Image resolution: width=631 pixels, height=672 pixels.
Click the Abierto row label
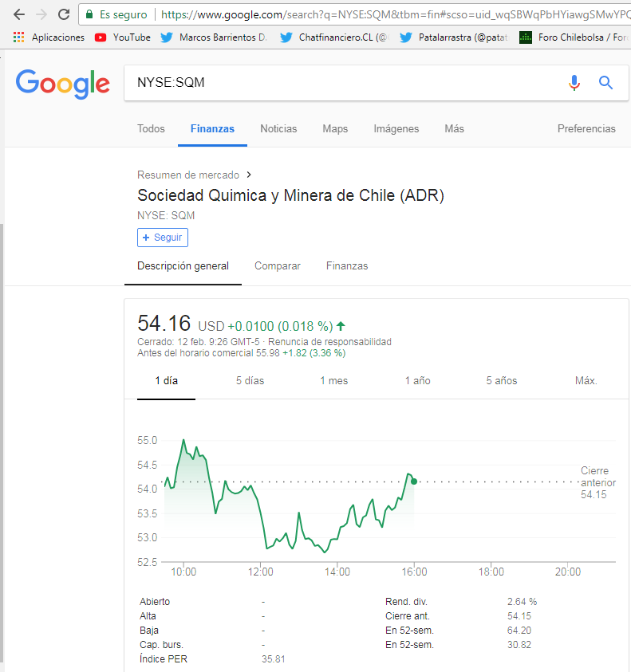pyautogui.click(x=155, y=602)
